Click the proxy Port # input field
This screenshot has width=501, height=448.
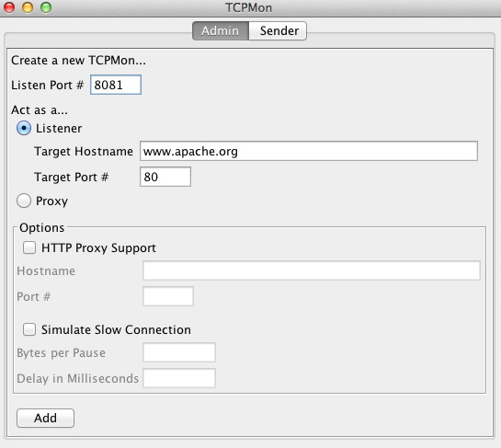(x=168, y=296)
